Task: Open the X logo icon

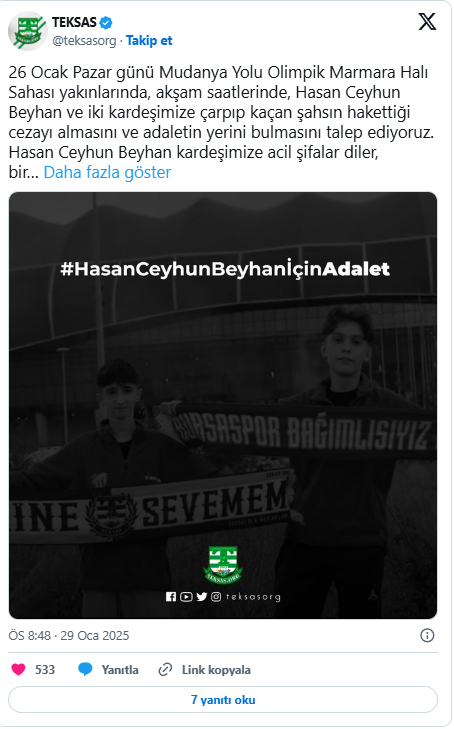Action: coord(427,21)
